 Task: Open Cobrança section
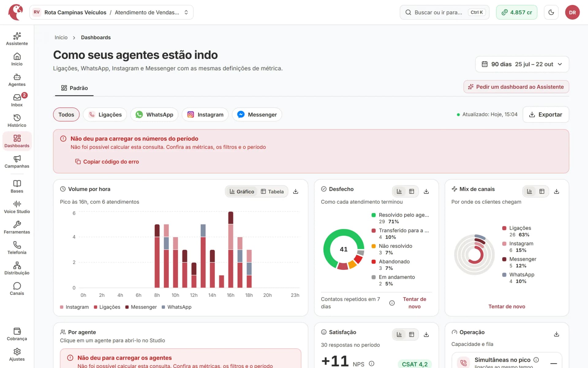(x=17, y=334)
